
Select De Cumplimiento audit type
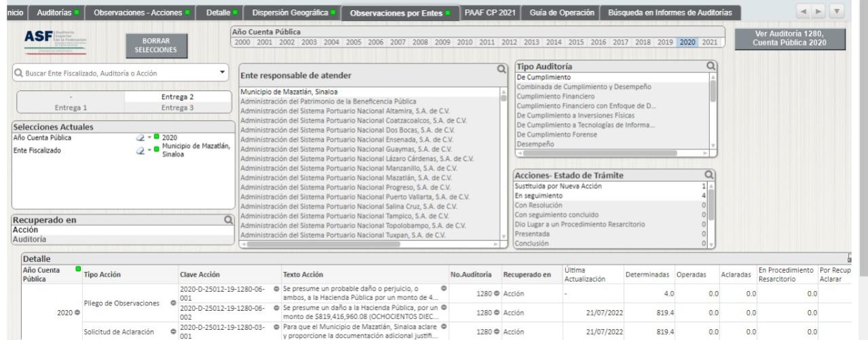pyautogui.click(x=611, y=77)
